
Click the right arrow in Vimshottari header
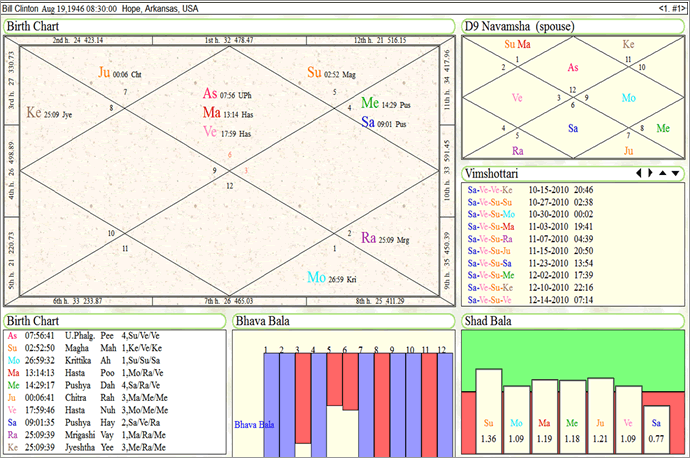[652, 174]
